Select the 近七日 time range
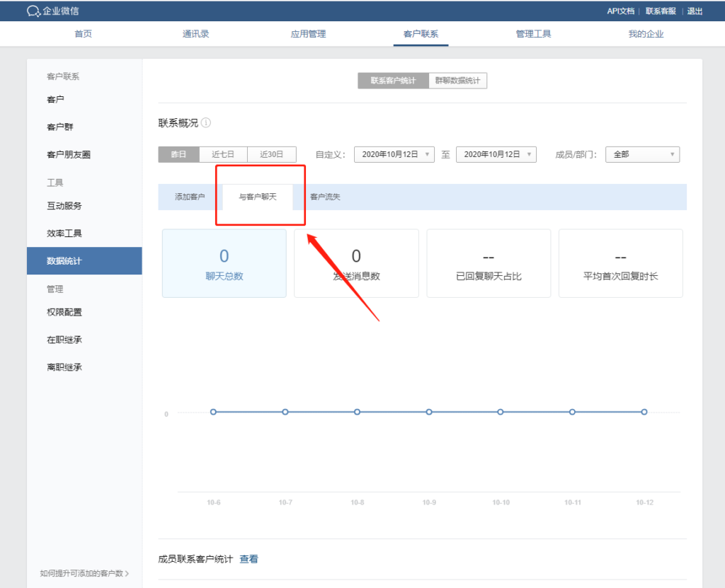Viewport: 725px width, 588px height. click(223, 154)
